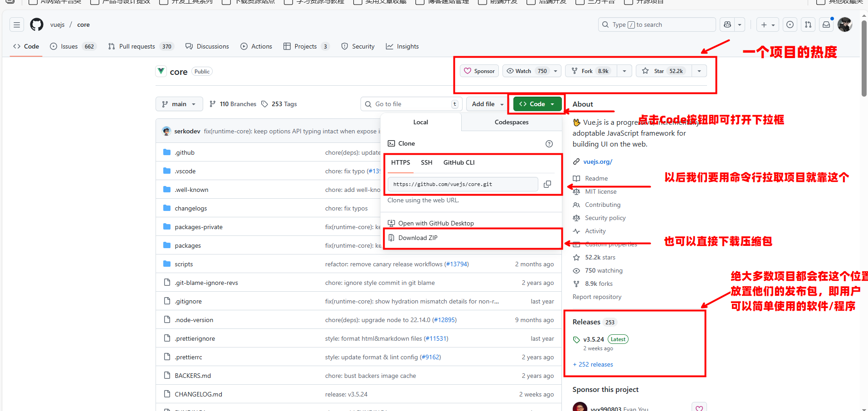Click the GitHub logo icon

pyautogui.click(x=37, y=24)
